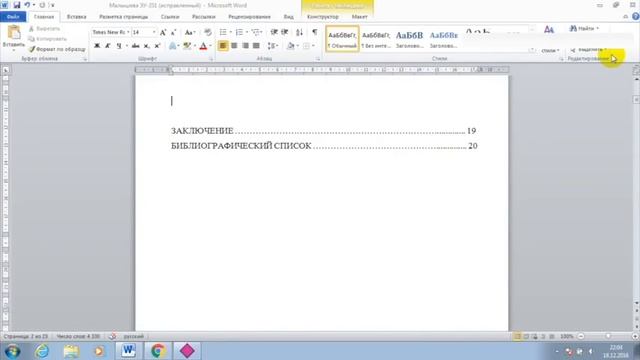Apply the Обычный style
The image size is (640, 360).
(342, 39)
